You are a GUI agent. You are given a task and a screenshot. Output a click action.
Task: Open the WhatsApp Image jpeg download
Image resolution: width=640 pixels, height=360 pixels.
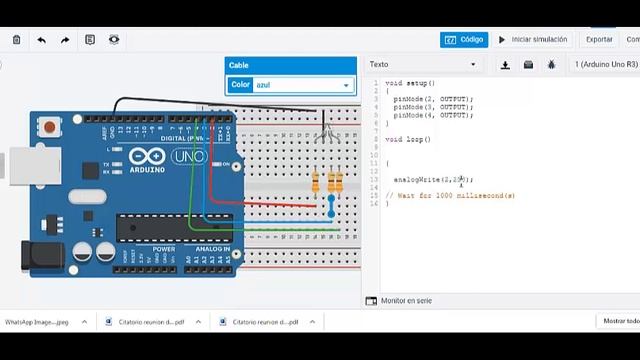[37, 322]
